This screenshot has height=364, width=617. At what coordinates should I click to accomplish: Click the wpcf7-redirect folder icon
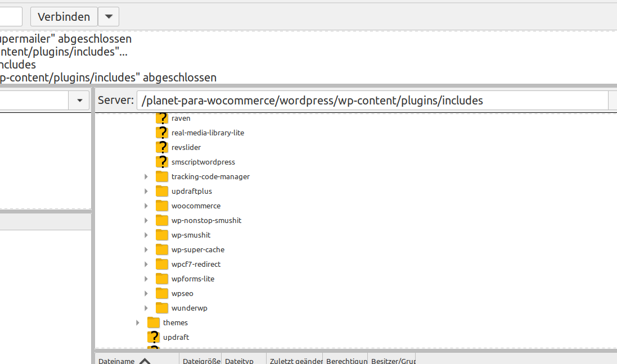(162, 264)
